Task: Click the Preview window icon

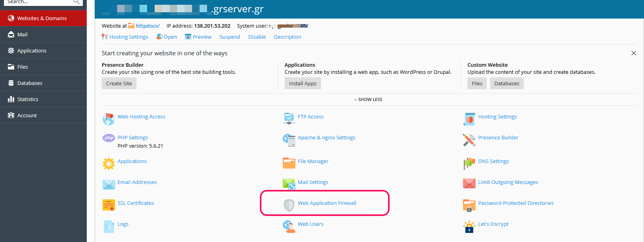Action: click(188, 37)
